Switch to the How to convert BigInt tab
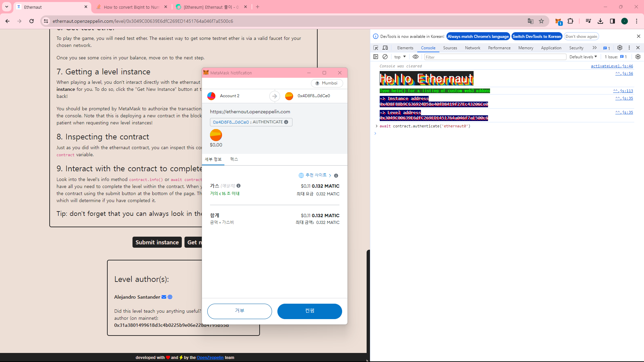Screen dimensions: 644x362 (x=131, y=7)
